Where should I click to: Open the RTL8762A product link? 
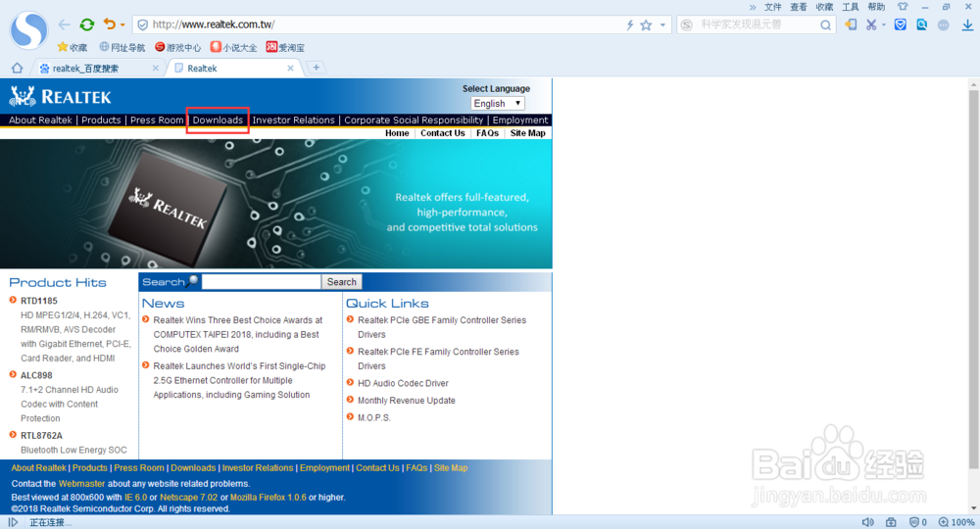41,435
